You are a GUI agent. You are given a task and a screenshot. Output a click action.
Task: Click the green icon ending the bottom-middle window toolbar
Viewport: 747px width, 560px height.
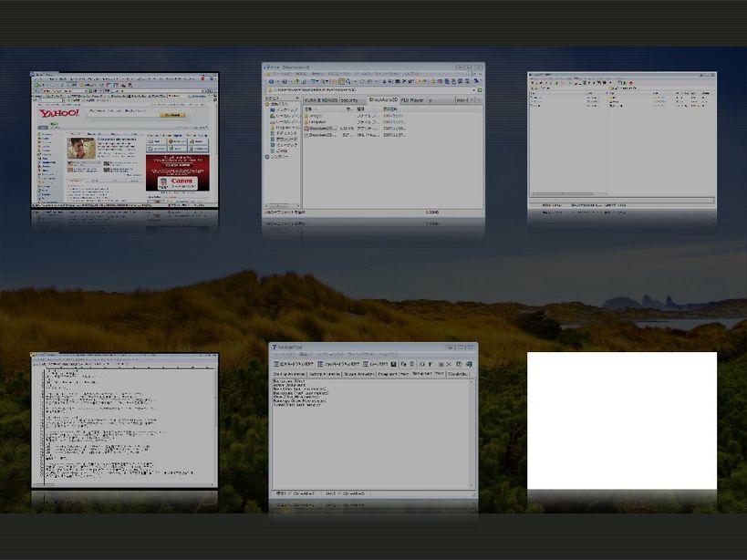click(x=469, y=364)
